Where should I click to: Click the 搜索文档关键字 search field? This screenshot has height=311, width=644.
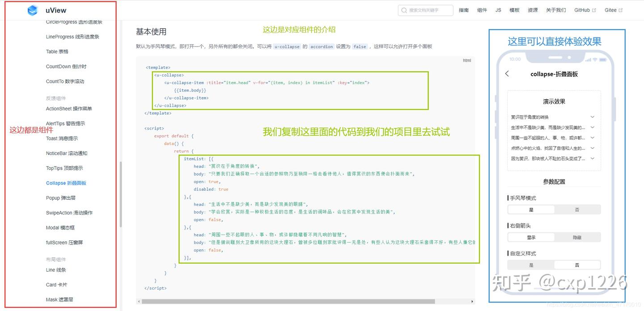coord(425,10)
